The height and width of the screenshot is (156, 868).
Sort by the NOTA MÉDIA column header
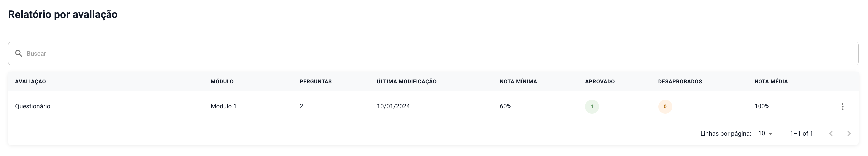pos(771,82)
